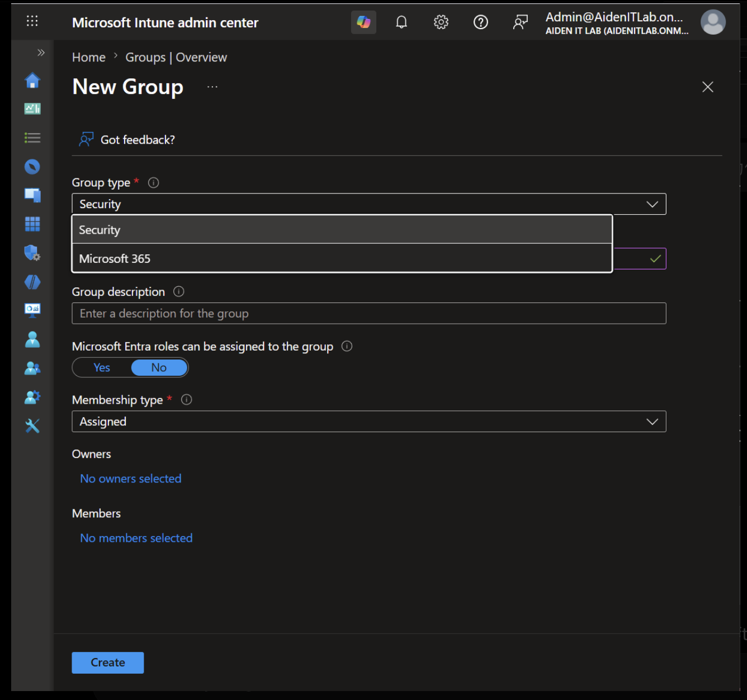Open Dashboard in the sidebar

pos(32,109)
